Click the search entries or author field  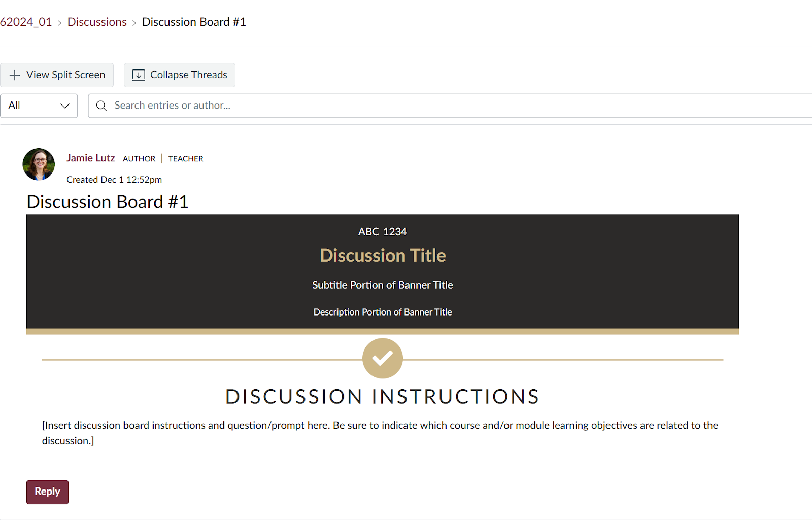pos(450,106)
